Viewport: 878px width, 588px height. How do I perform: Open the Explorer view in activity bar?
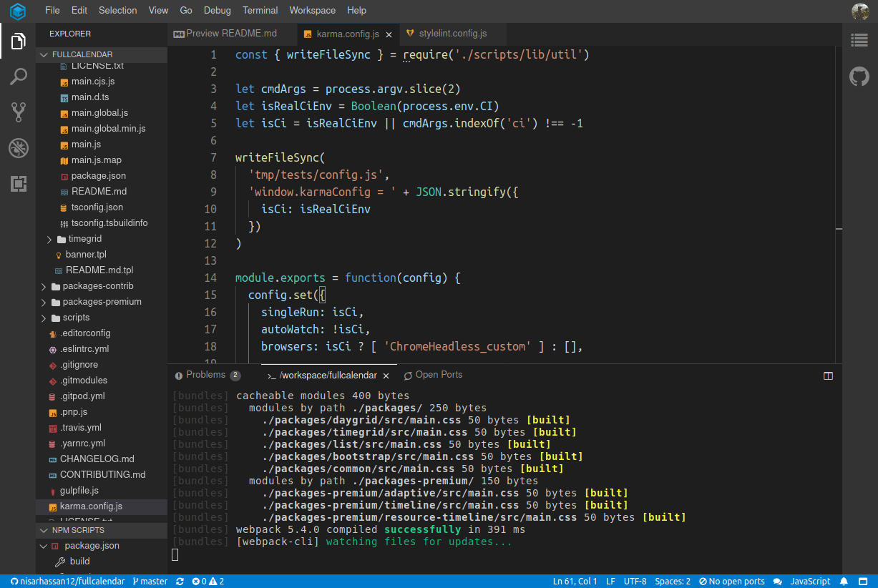point(18,41)
